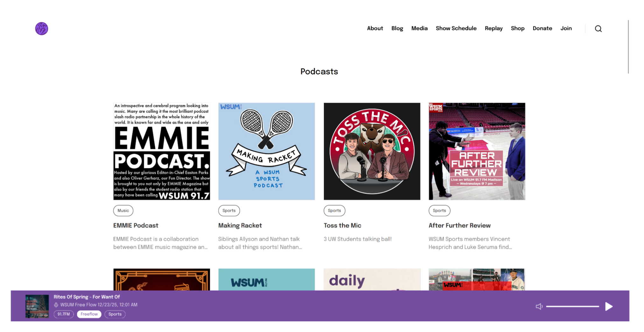Go to Show Schedule page

coord(456,28)
